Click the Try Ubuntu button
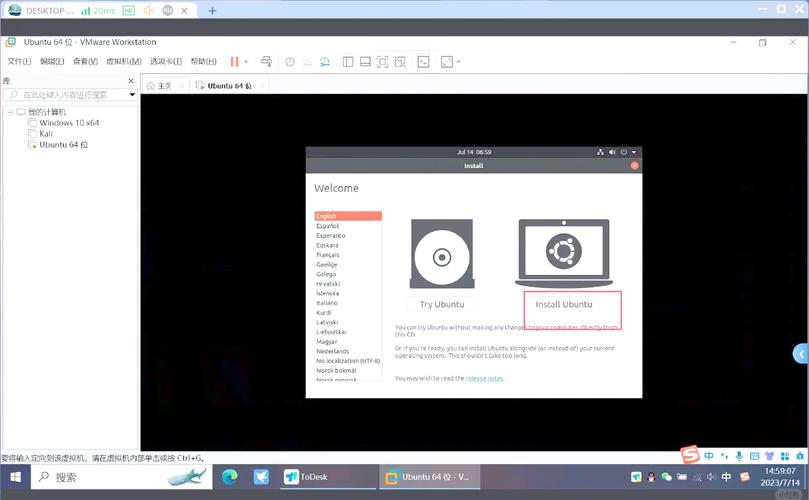809x500 pixels. (x=442, y=304)
